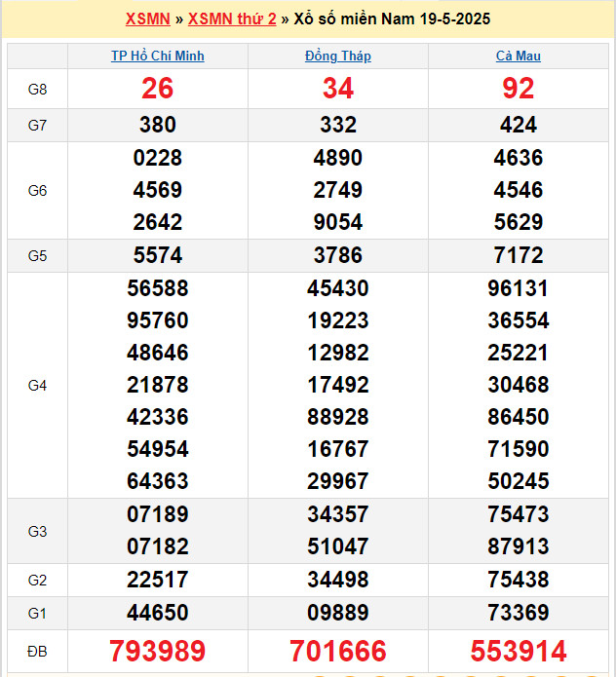Select the G7 number 424
This screenshot has height=677, width=616.
[519, 125]
